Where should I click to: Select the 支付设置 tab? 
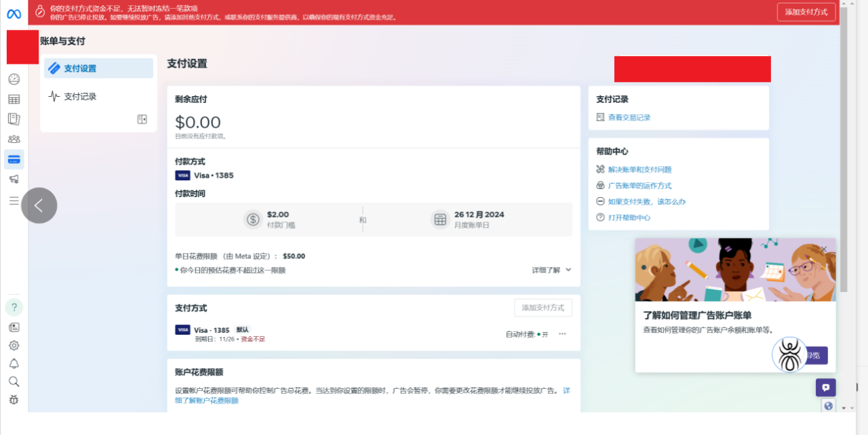(98, 68)
